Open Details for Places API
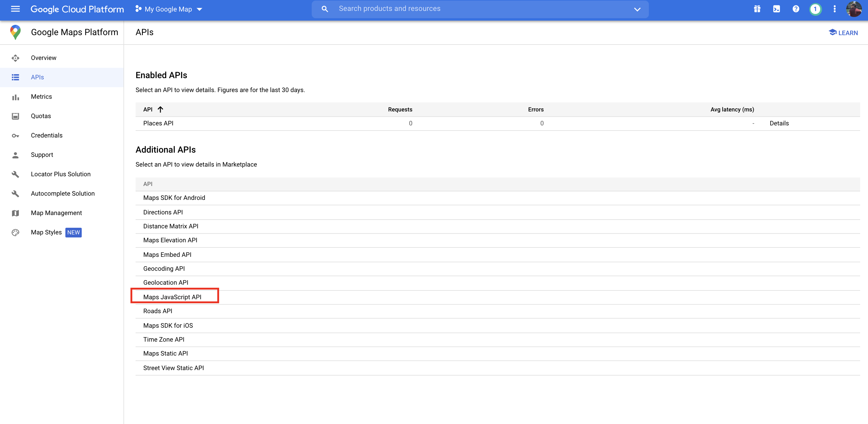Screen dimensions: 868x424 779,123
